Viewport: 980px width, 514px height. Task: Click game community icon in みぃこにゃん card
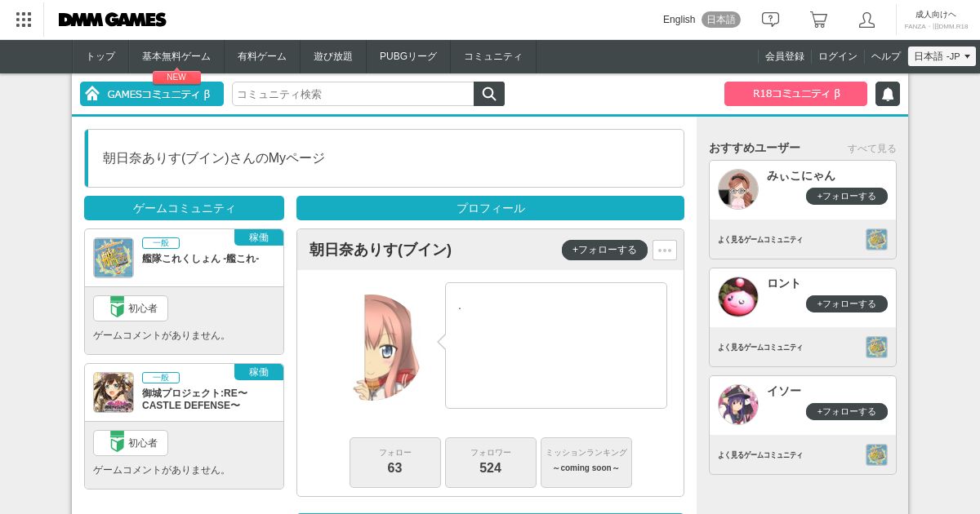876,239
